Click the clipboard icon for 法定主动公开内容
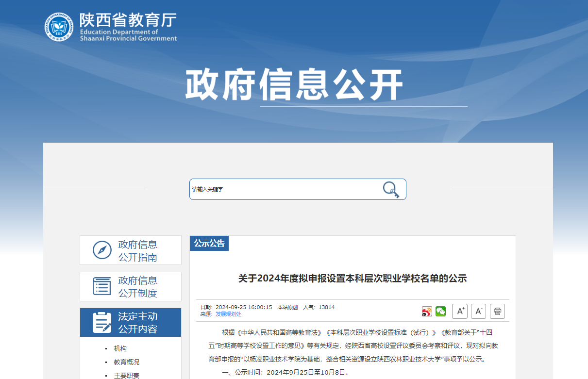The width and height of the screenshot is (588, 379). [x=101, y=322]
